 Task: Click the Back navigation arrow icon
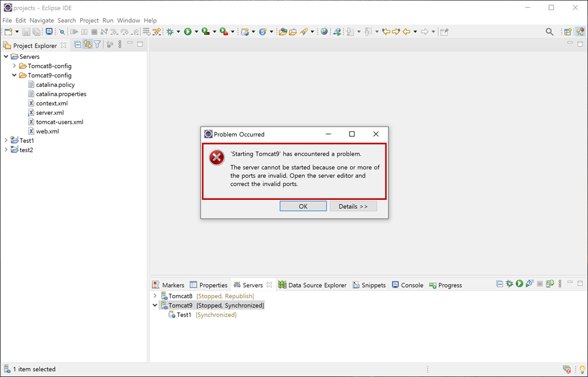(407, 32)
